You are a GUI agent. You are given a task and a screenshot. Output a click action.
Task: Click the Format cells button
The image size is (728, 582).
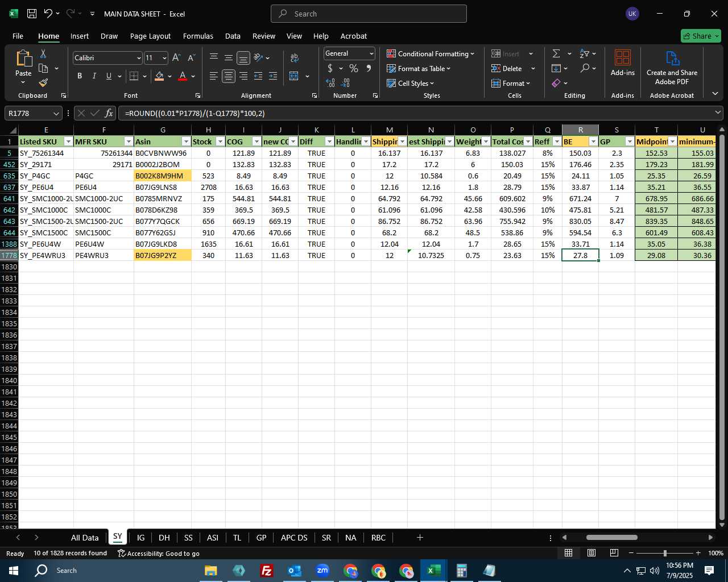pos(510,83)
